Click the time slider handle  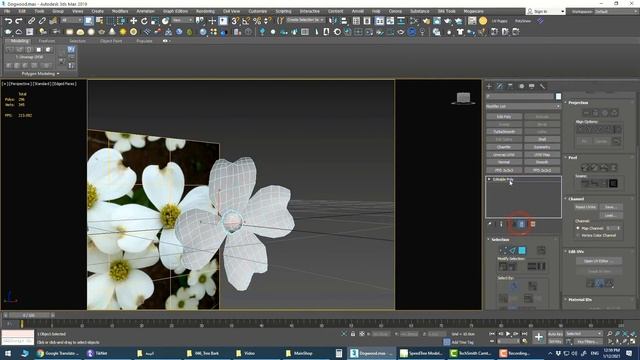(x=28, y=315)
